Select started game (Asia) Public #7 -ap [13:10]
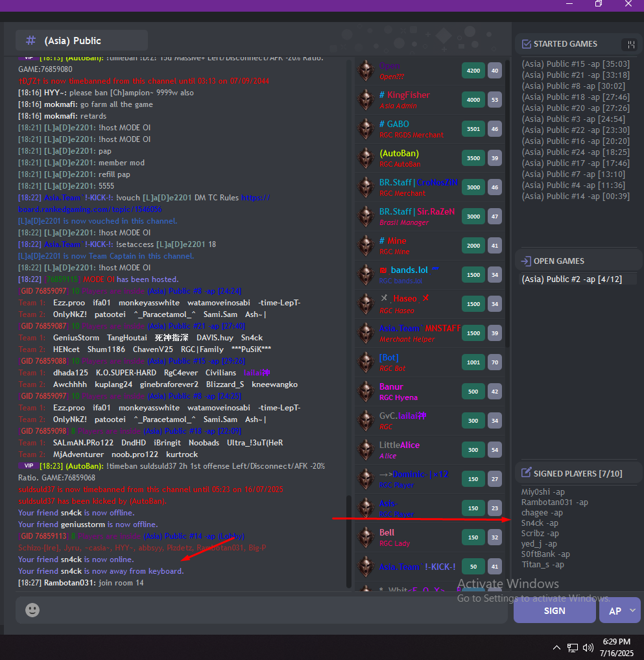This screenshot has width=644, height=660. (x=573, y=174)
